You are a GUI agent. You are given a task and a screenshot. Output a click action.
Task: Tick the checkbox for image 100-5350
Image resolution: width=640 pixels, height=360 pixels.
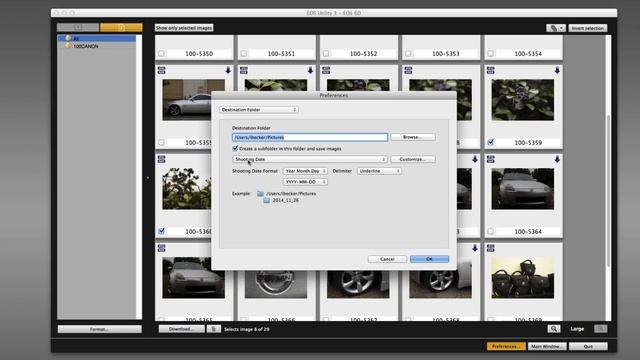[x=162, y=53]
